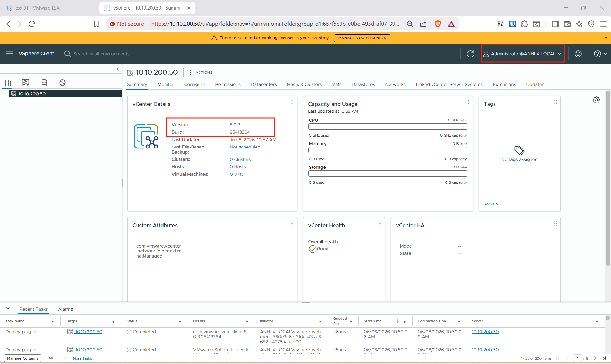
Task: Click the vCenter Details card drag handle
Action: (x=292, y=102)
